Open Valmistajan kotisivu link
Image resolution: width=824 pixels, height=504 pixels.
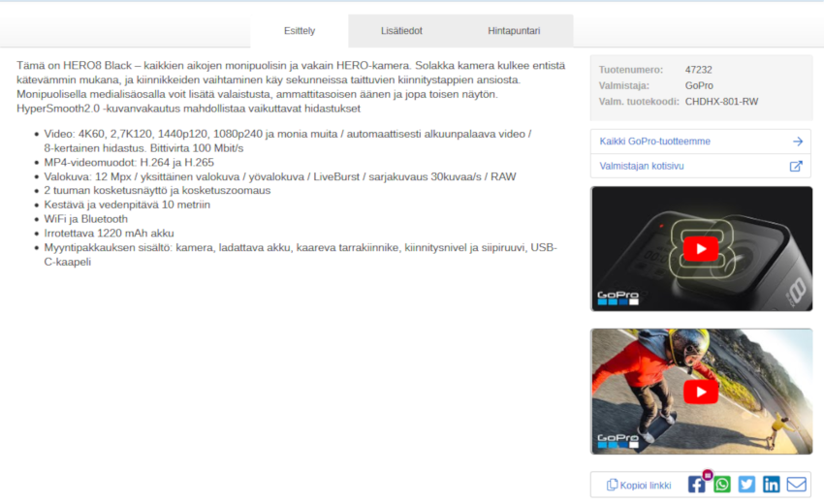point(701,166)
